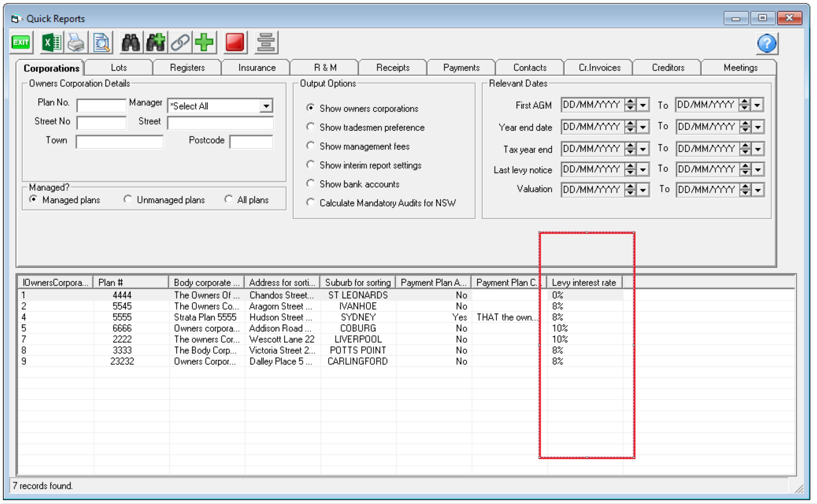The height and width of the screenshot is (504, 817).
Task: Export results with the Excel icon
Action: 52,43
